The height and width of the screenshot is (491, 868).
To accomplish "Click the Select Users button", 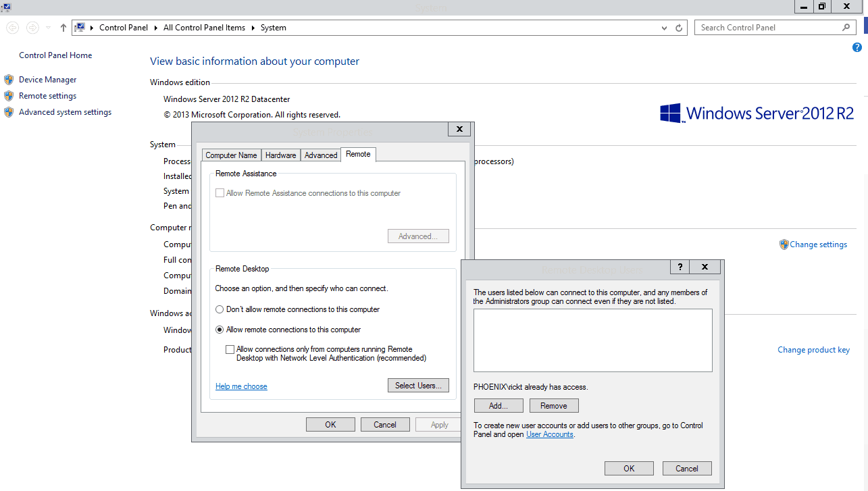I will pyautogui.click(x=418, y=385).
